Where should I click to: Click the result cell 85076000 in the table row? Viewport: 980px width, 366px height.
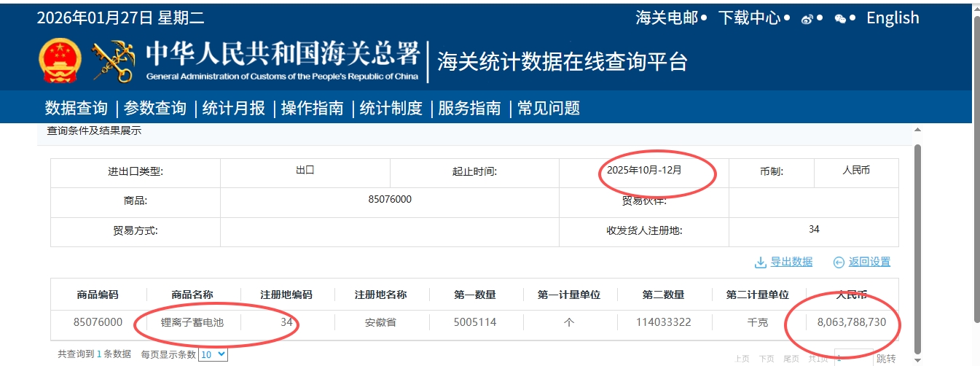98,322
